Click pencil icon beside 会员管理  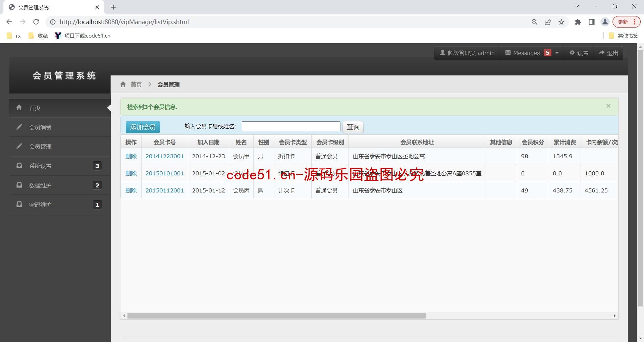click(x=19, y=146)
